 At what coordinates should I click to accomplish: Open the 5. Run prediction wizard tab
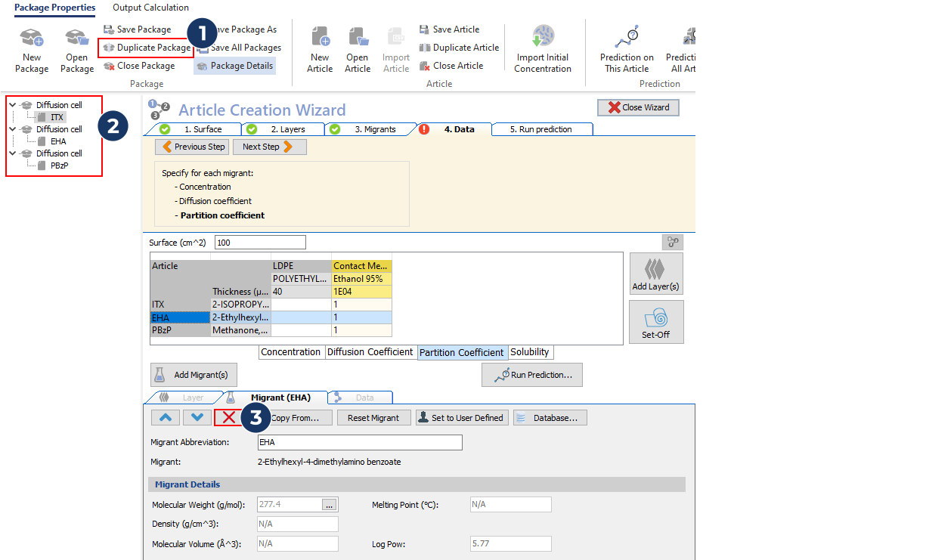coord(540,129)
